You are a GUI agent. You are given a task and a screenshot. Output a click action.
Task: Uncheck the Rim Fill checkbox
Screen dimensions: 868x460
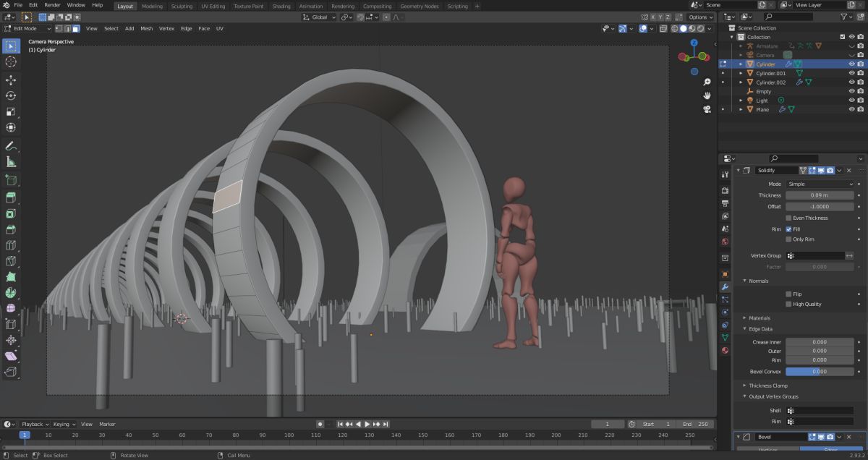pos(788,229)
